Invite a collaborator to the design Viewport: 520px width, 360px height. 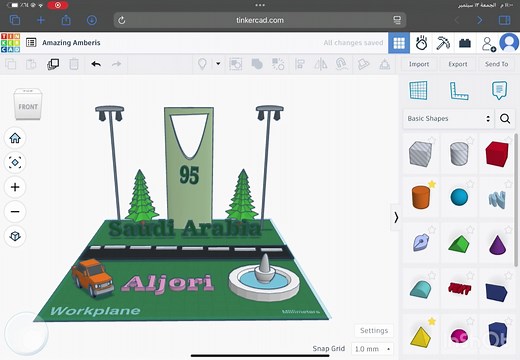488,44
